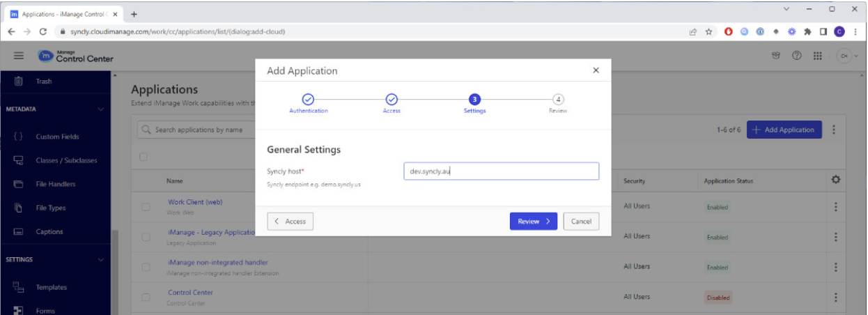The height and width of the screenshot is (315, 868).
Task: Open row menu for non-integrated handler
Action: coord(835,267)
